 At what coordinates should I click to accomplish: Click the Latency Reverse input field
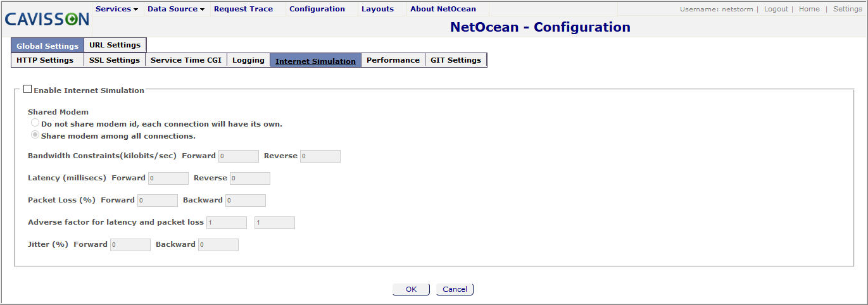250,178
